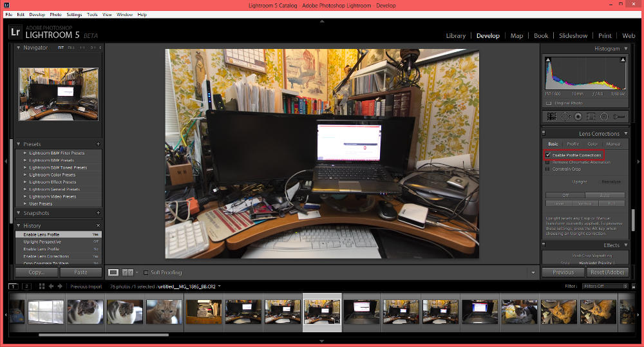Click the Reset (Adobe) button
Screen dimensions: 644x347
click(x=607, y=272)
